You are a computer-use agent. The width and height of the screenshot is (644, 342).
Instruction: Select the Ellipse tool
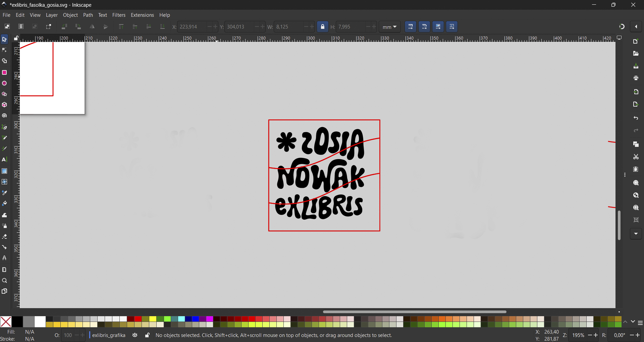pos(4,83)
